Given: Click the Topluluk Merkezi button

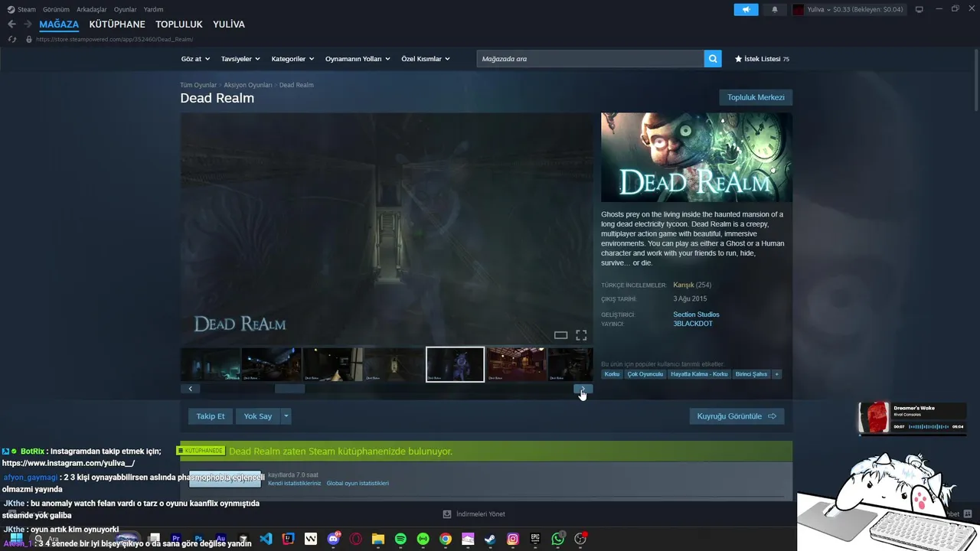Looking at the screenshot, I should [x=756, y=97].
